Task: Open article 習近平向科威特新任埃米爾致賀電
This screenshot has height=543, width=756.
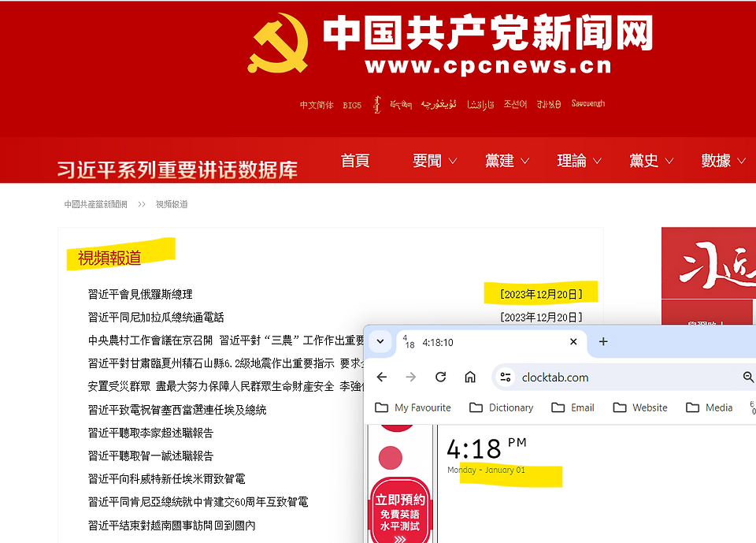Action: point(166,479)
